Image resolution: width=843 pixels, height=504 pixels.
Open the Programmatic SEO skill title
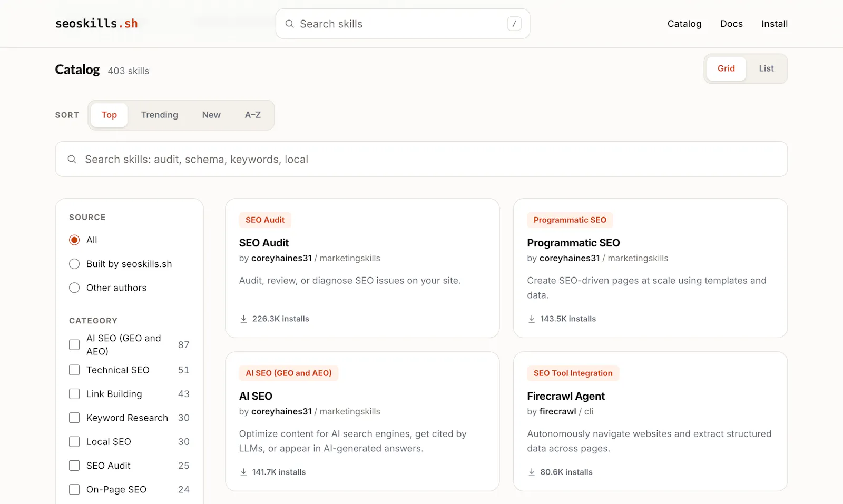coord(573,243)
